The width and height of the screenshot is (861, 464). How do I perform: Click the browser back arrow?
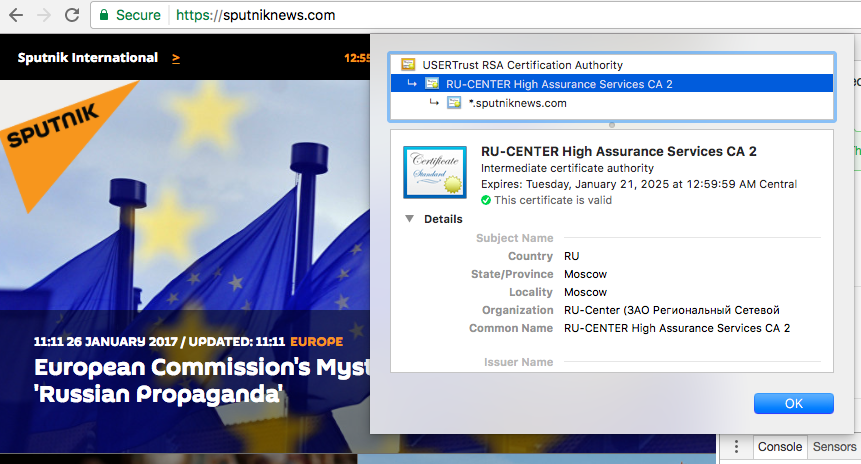pyautogui.click(x=16, y=16)
